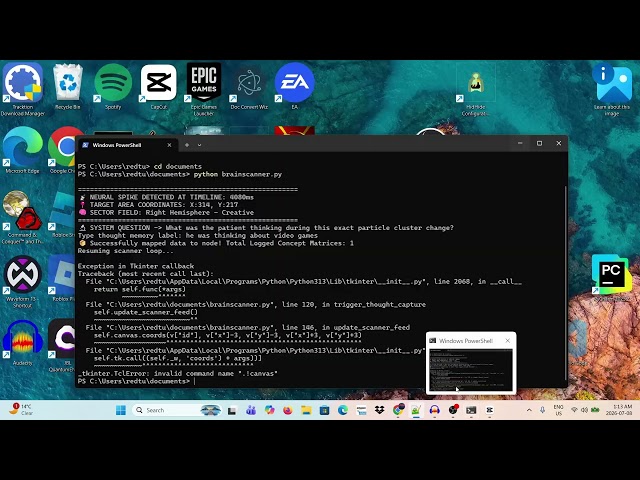Click the microphone tray icon
The width and height of the screenshot is (640, 480).
click(x=542, y=410)
